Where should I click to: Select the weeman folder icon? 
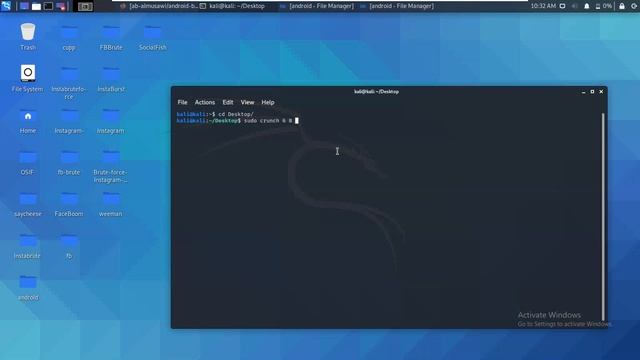coord(111,203)
